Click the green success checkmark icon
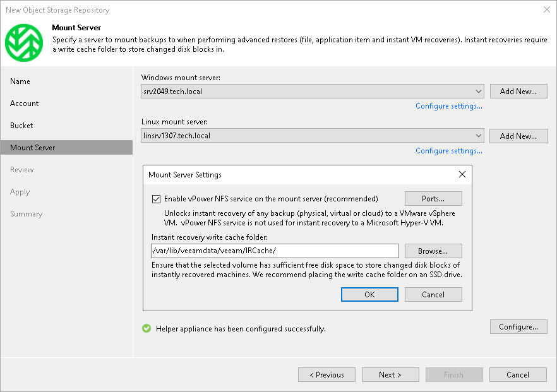The image size is (557, 392). pos(147,328)
